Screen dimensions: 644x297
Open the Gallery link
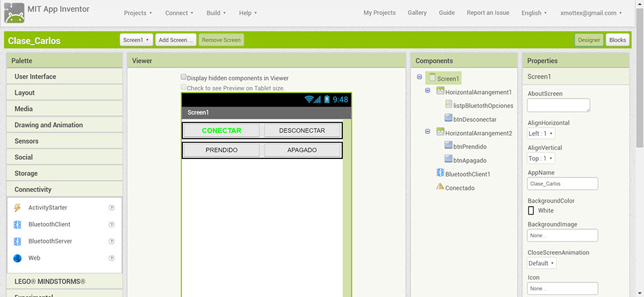click(417, 13)
